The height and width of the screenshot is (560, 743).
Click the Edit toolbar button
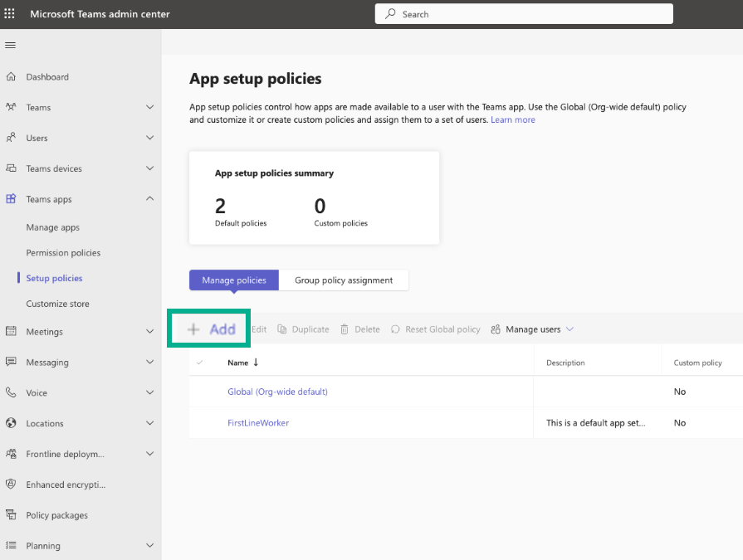[259, 329]
